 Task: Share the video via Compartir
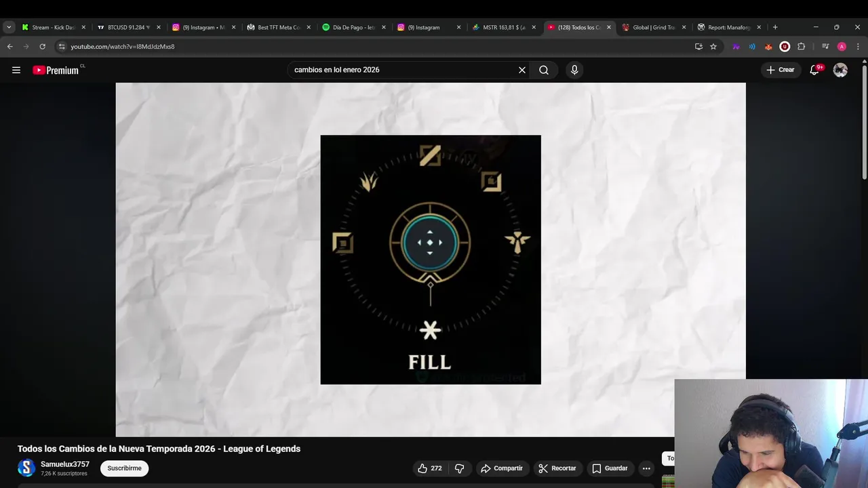point(501,468)
